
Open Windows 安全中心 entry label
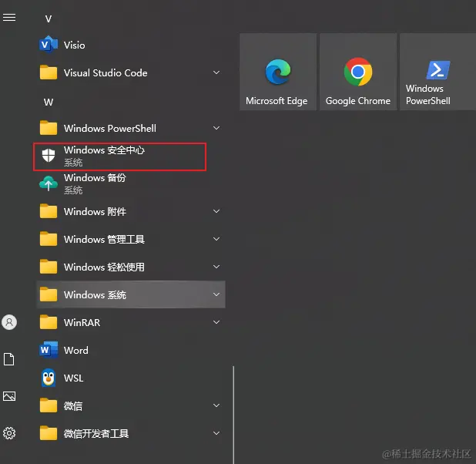pos(104,150)
